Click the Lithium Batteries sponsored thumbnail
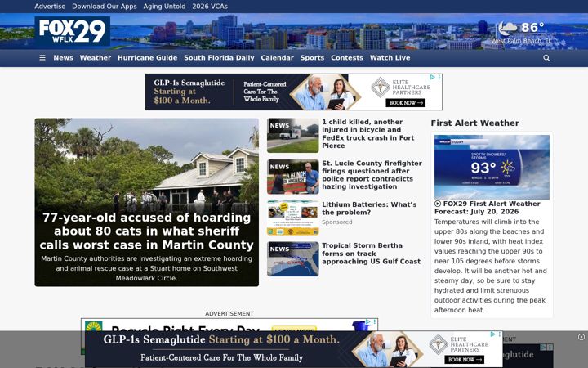Image resolution: width=588 pixels, height=368 pixels. [293, 218]
